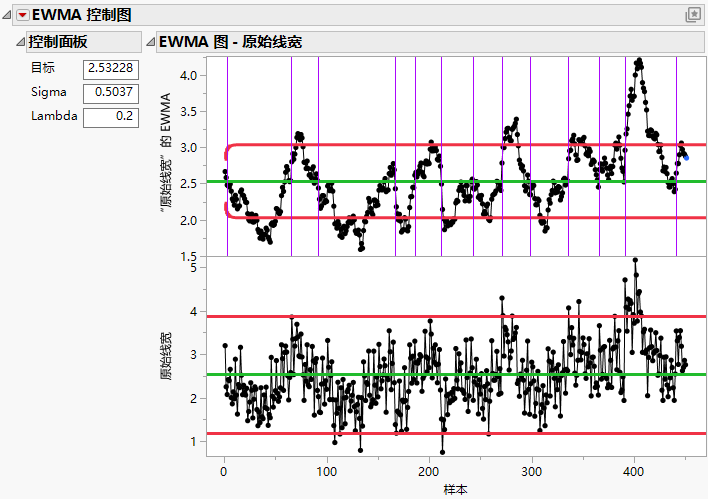This screenshot has height=499, width=708.
Task: Click the x-axis tick label 200
Action: (428, 472)
